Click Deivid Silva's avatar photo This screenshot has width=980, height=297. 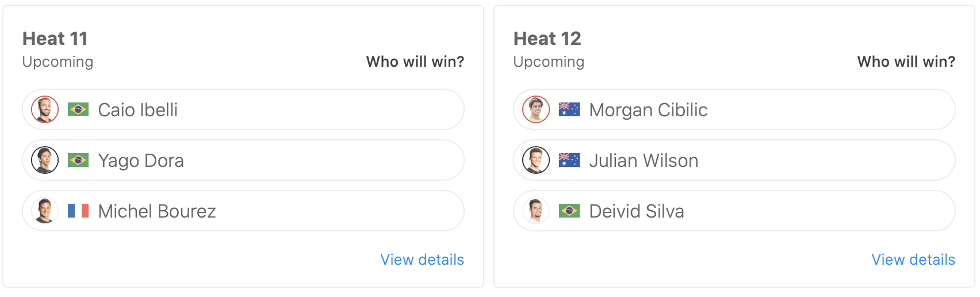536,211
